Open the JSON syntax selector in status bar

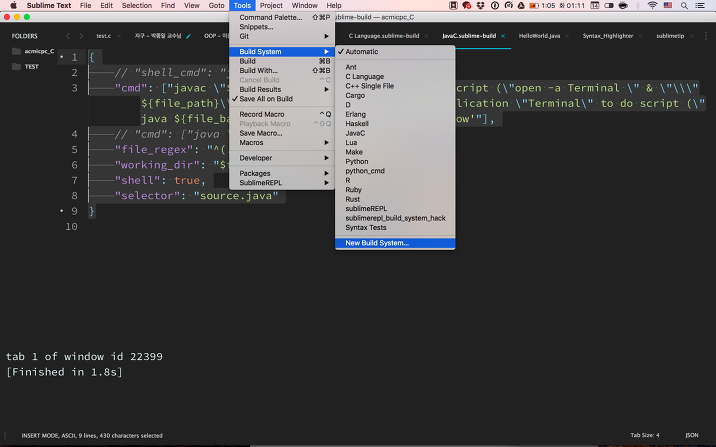[x=692, y=436]
